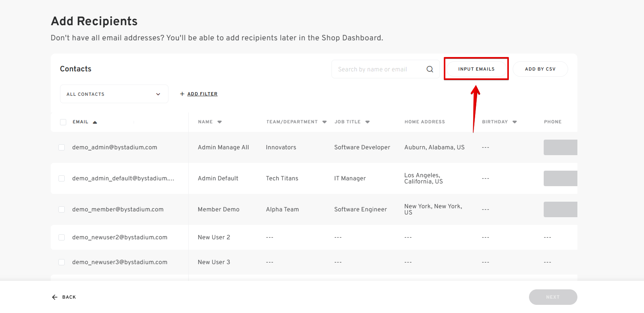
Task: Tick the demo_newuser2@bystadium.com checkbox
Action: (62, 237)
